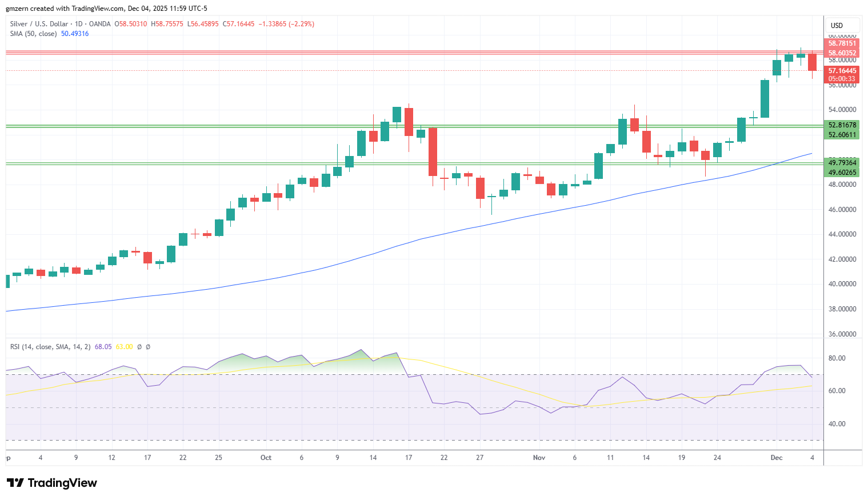Click the 57.16445 current price axis label
The image size is (868, 500).
coord(842,71)
